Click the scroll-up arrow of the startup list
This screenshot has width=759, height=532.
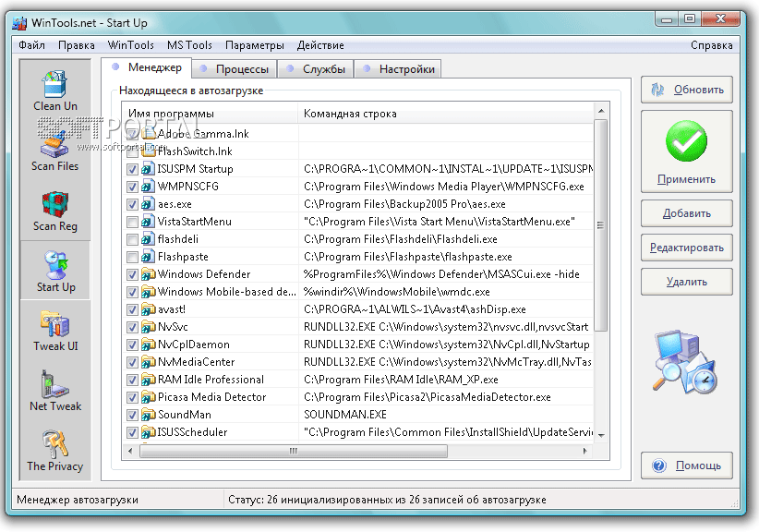pos(601,112)
